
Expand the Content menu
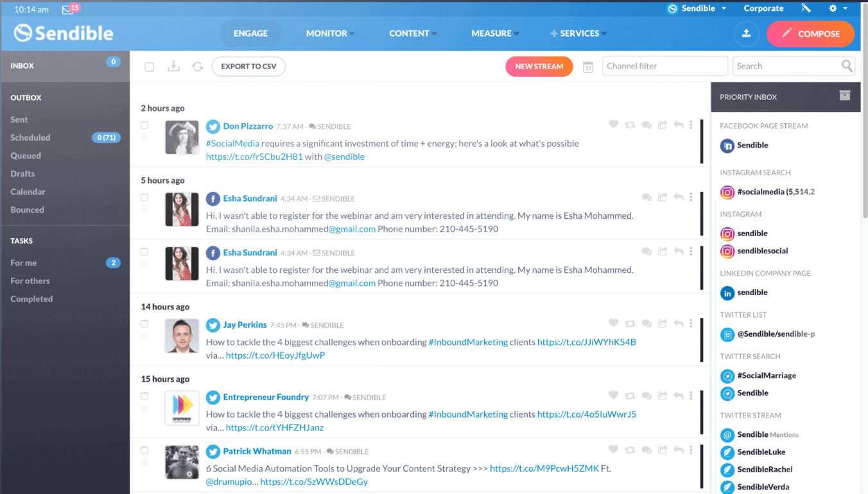tap(413, 33)
